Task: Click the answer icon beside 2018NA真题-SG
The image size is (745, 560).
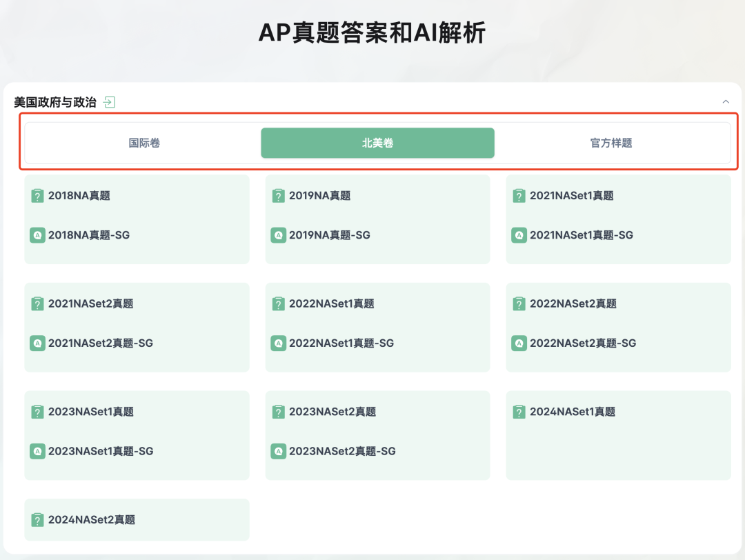Action: pos(37,234)
